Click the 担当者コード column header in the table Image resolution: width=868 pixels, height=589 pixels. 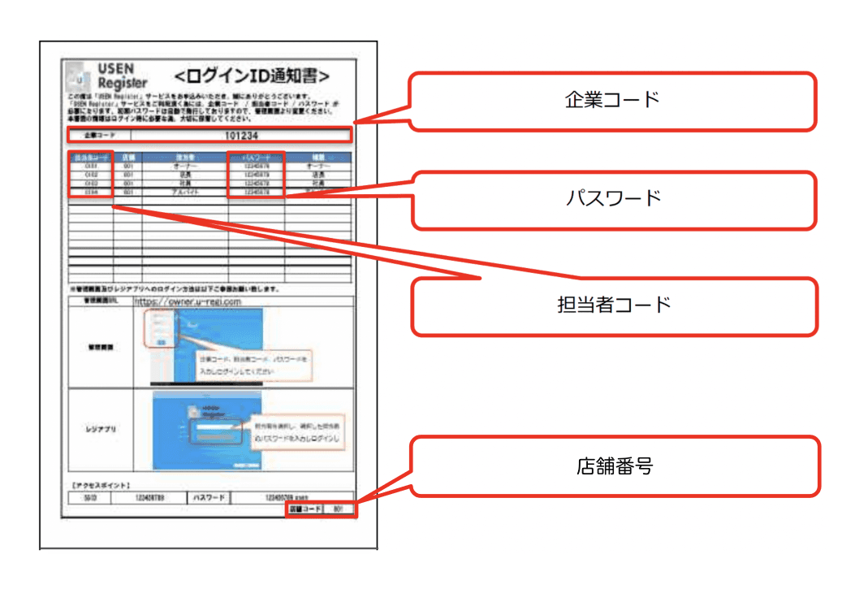pyautogui.click(x=91, y=158)
